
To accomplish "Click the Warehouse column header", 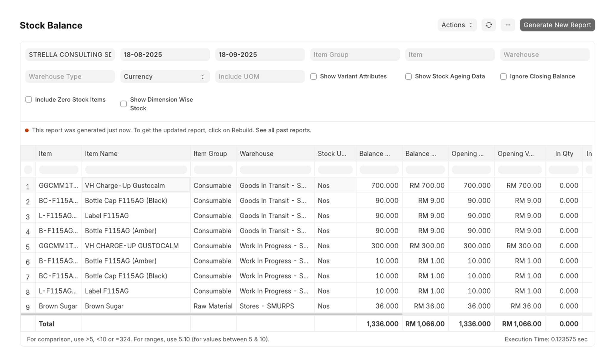I will pos(256,154).
